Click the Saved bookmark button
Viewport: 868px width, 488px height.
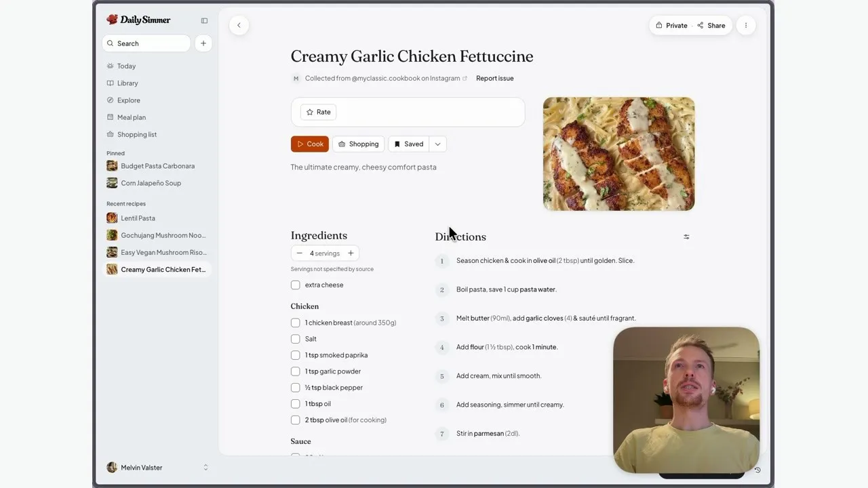[x=409, y=144]
